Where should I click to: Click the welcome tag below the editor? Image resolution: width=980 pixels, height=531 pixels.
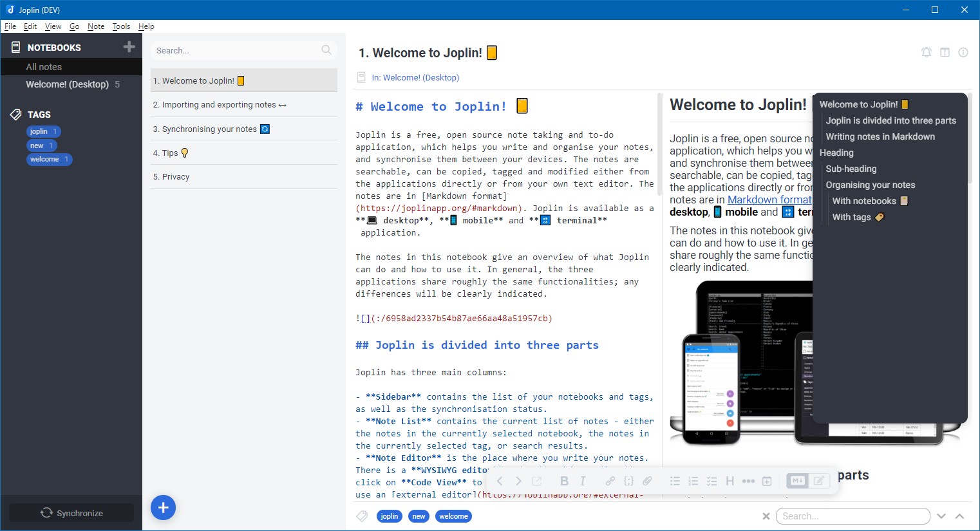coord(453,516)
